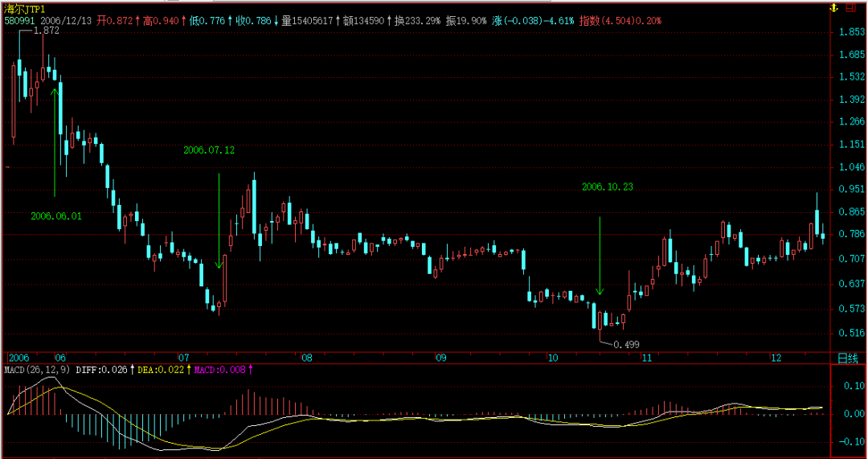Click the 1.392 price axis label
The width and height of the screenshot is (868, 459).
tap(853, 99)
